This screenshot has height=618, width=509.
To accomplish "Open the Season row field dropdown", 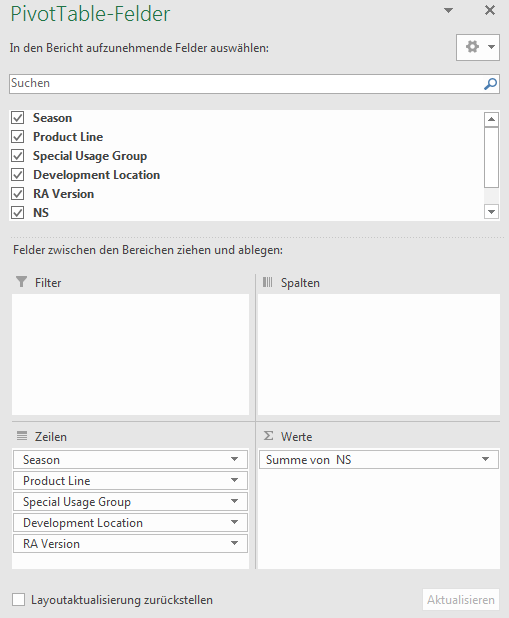I will point(234,459).
